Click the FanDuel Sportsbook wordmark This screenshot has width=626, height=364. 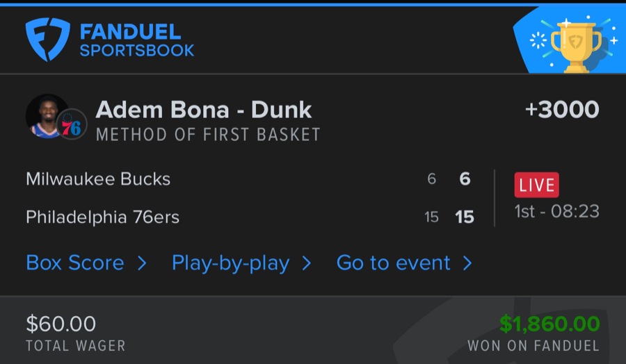pyautogui.click(x=136, y=40)
